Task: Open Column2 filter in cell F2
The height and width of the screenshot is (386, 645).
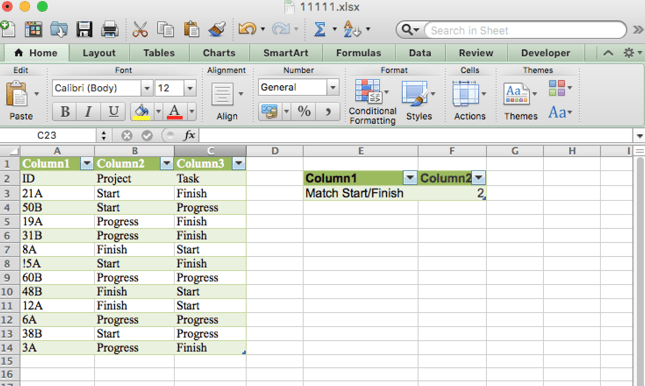Action: 478,178
